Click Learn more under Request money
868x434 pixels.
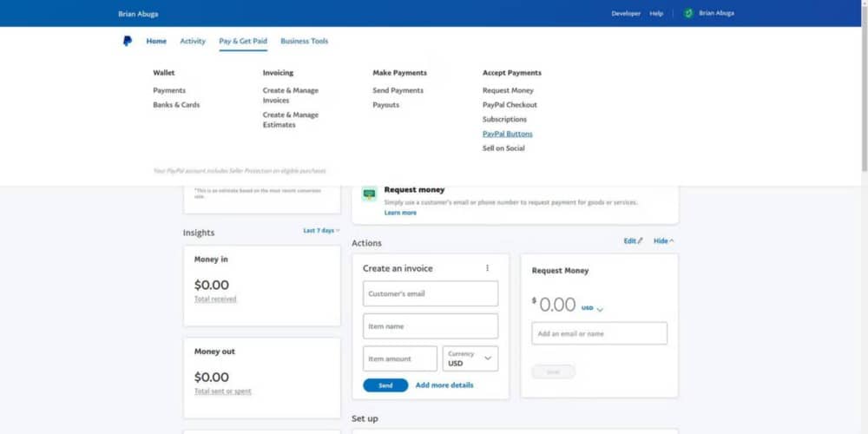click(400, 213)
